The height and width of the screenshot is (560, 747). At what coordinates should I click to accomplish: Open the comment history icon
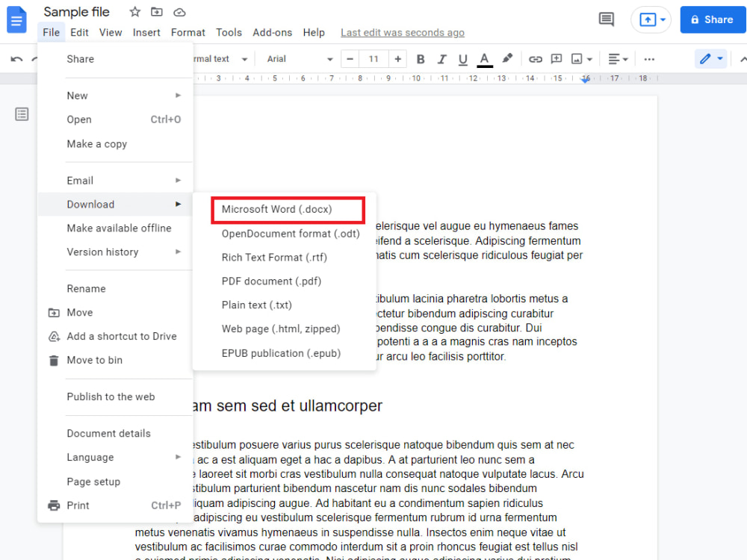pyautogui.click(x=606, y=19)
